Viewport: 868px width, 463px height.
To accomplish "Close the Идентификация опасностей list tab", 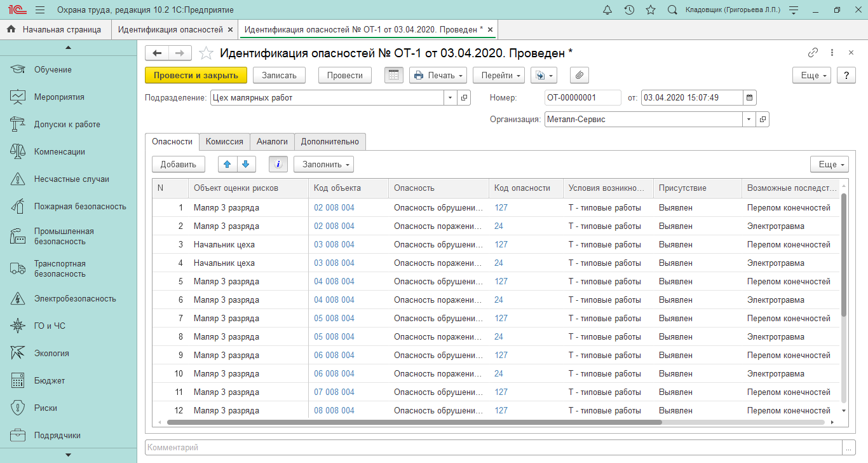I will [x=230, y=30].
